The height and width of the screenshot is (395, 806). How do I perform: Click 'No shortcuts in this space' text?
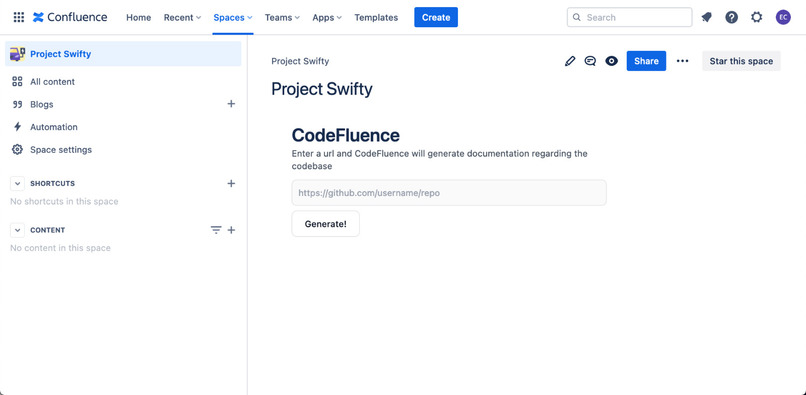(64, 202)
